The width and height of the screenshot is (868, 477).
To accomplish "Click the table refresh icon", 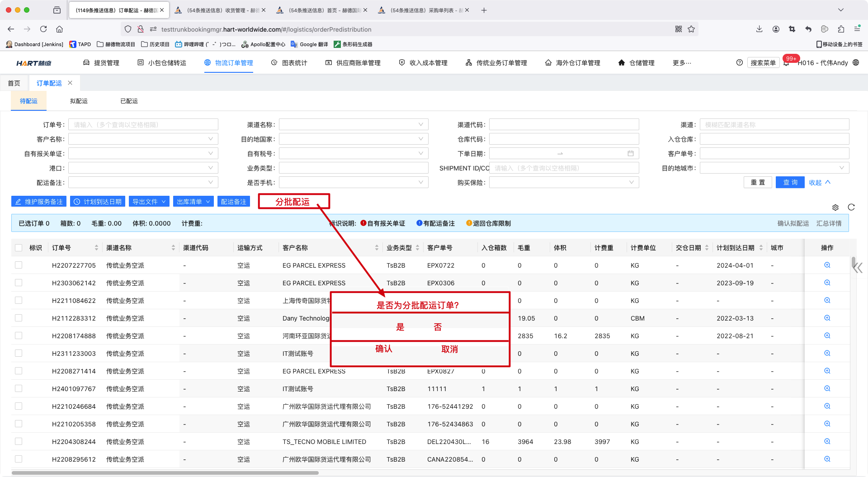I will pyautogui.click(x=851, y=207).
